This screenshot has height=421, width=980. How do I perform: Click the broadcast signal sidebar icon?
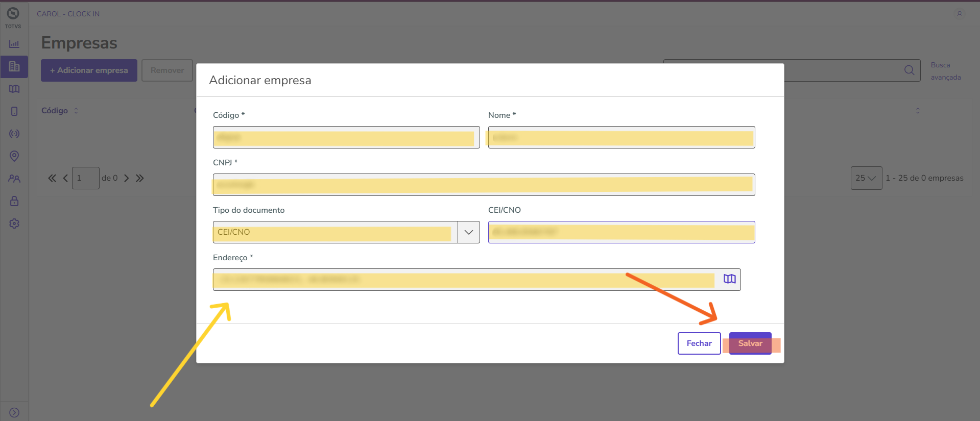tap(14, 134)
